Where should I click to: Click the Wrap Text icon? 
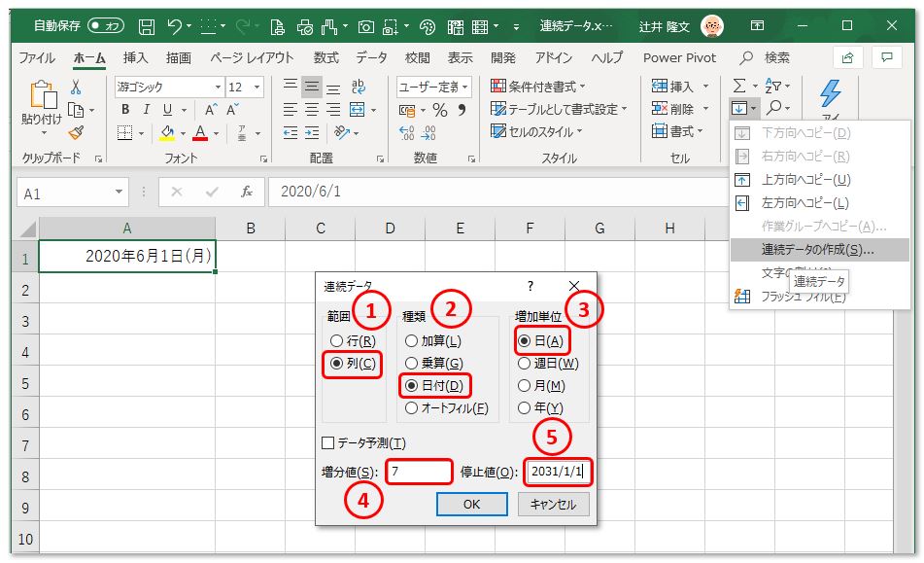(359, 88)
